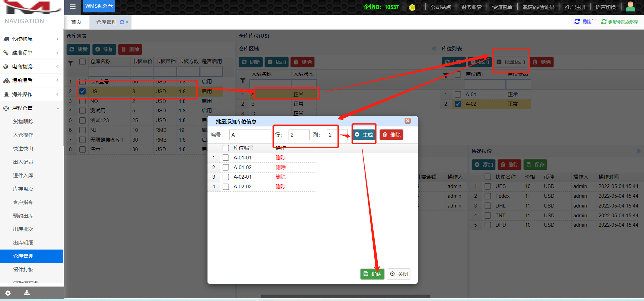Click 添加 button in 快递报价 toolbar
This screenshot has width=644, height=301.
(484, 165)
